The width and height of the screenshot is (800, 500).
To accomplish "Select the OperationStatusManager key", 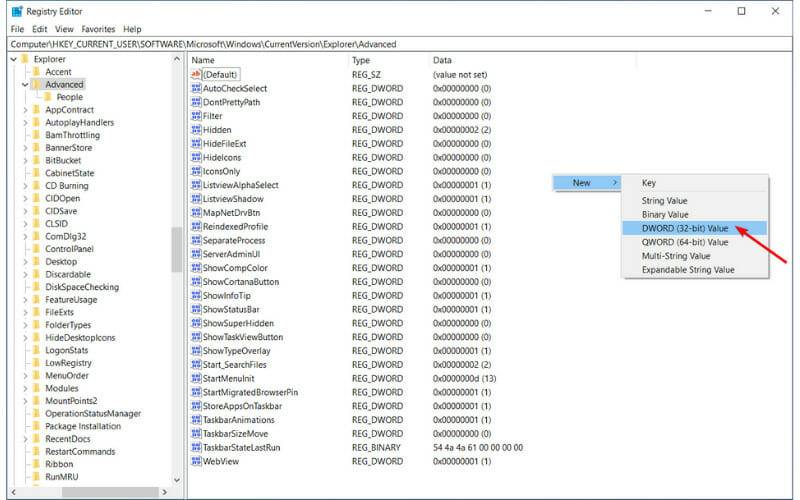I will 93,413.
